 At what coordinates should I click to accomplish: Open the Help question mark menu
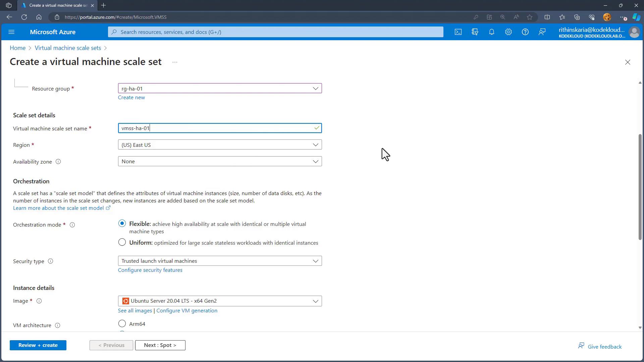(x=525, y=32)
